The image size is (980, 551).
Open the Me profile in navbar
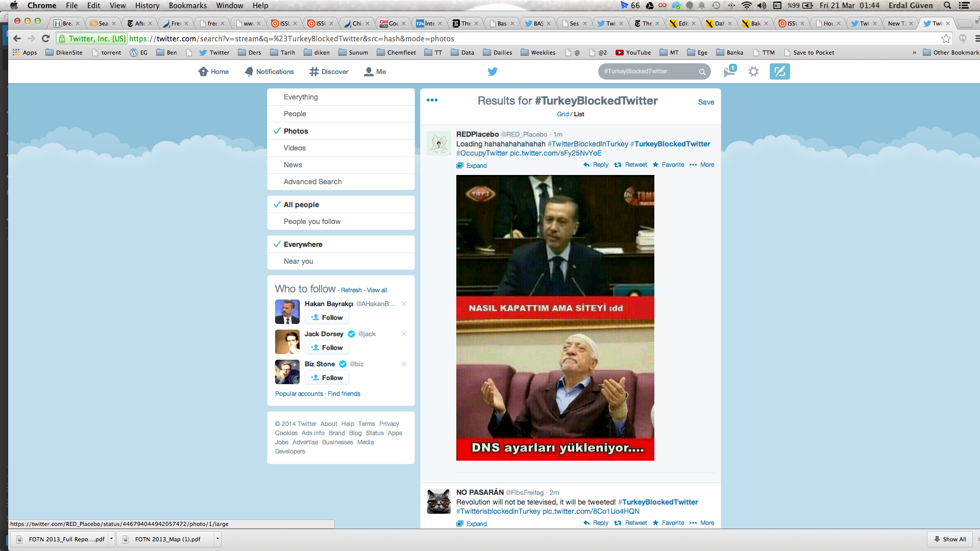click(x=375, y=71)
